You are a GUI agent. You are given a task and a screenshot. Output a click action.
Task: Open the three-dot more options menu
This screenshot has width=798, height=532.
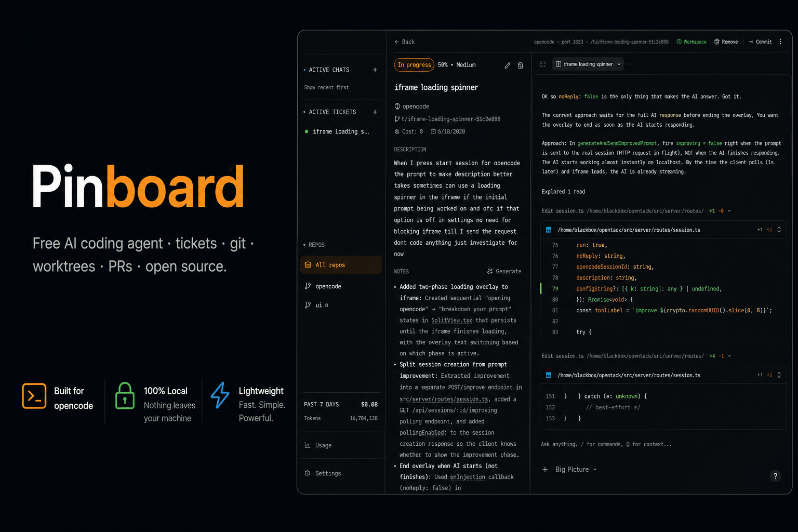pos(780,42)
